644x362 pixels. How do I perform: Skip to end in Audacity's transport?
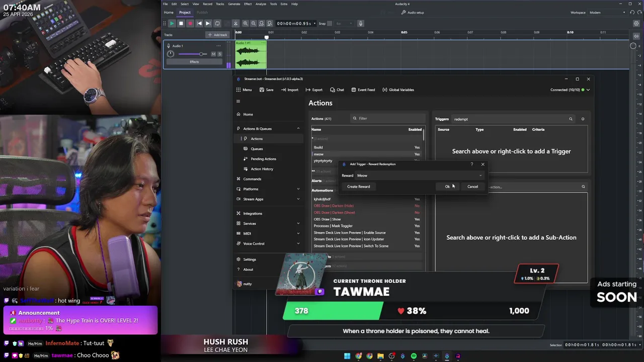pyautogui.click(x=208, y=23)
